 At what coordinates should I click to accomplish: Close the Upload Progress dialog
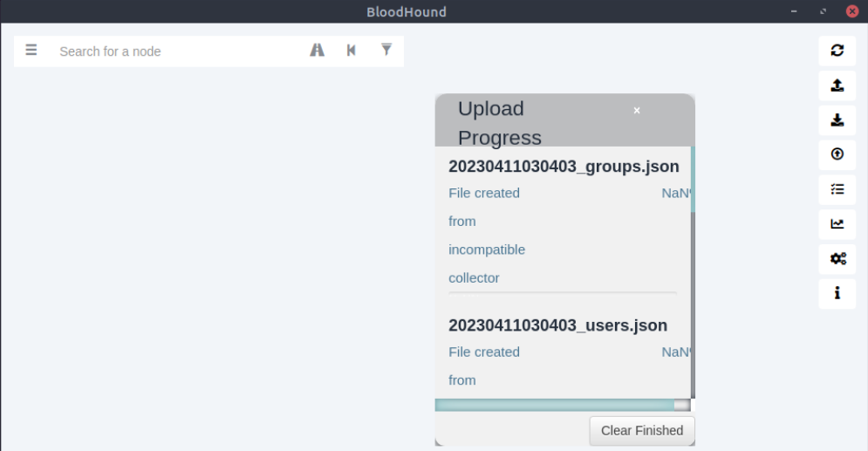(637, 111)
